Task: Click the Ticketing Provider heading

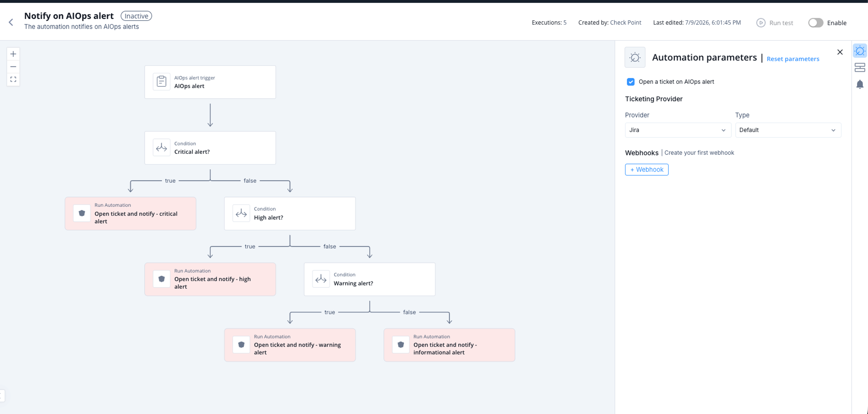Action: click(654, 99)
